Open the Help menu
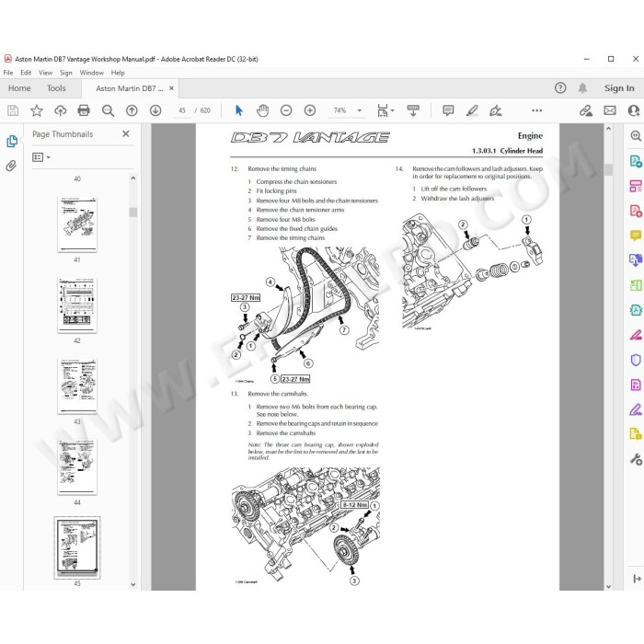644x644 pixels. click(118, 73)
